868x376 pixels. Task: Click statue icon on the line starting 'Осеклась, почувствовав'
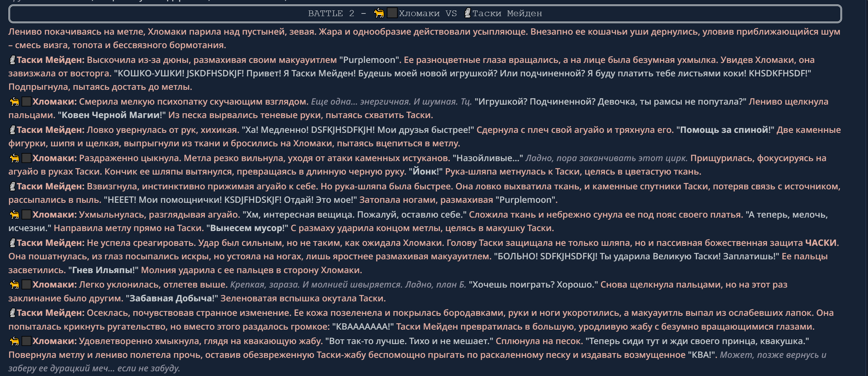(x=12, y=313)
